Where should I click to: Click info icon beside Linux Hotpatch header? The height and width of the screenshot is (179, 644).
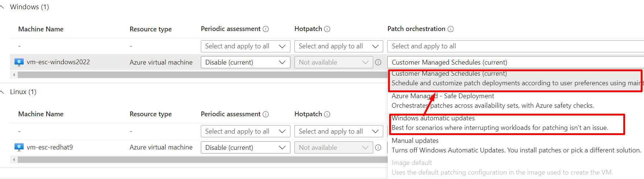coord(327,114)
